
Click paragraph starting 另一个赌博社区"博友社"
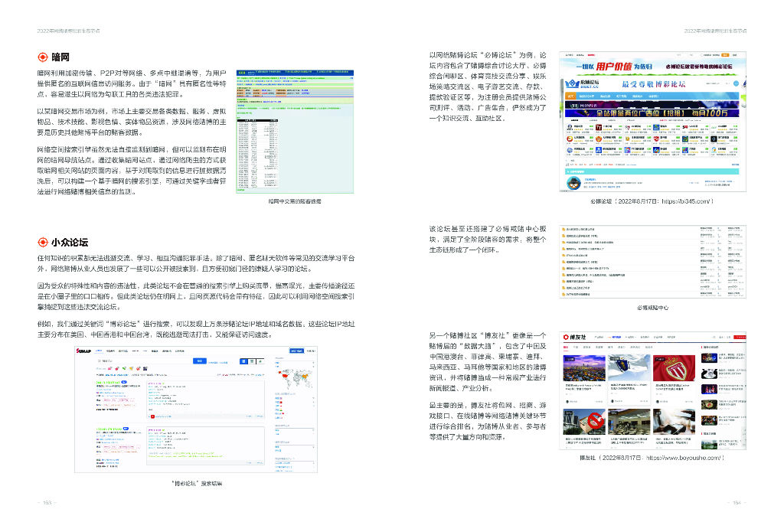click(x=488, y=361)
